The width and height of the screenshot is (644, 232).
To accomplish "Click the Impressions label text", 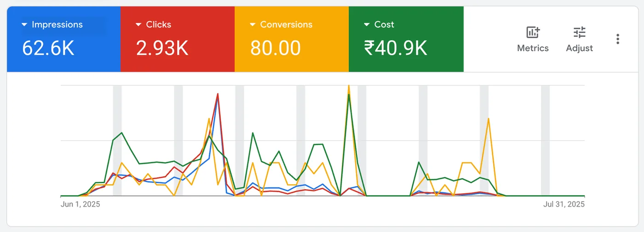I will point(57,25).
